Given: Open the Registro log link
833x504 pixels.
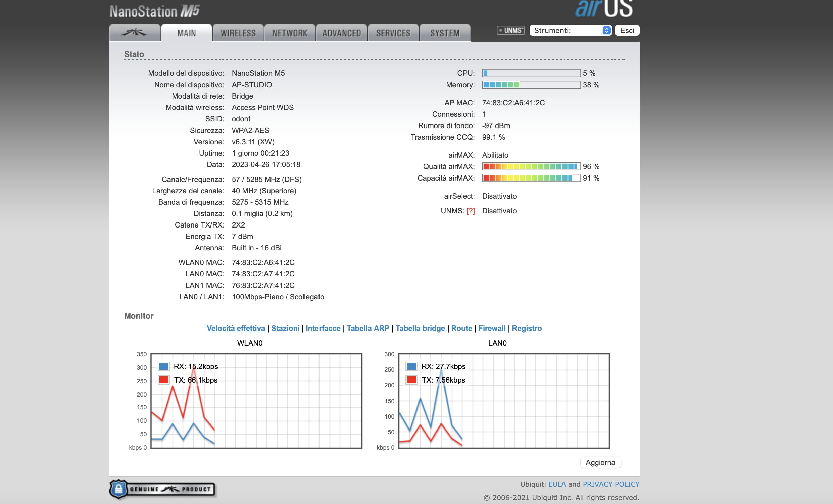Looking at the screenshot, I should (527, 328).
